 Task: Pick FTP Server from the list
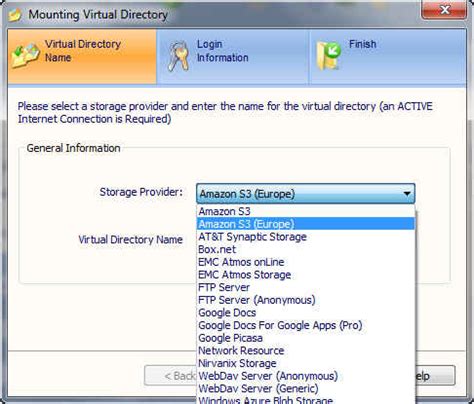pos(305,287)
